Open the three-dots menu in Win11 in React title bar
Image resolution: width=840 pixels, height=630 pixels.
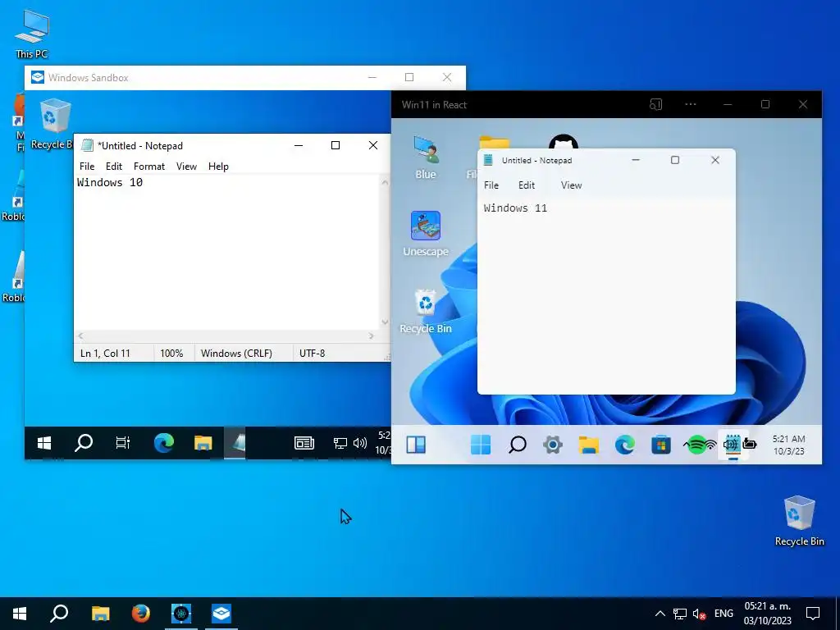pyautogui.click(x=691, y=104)
